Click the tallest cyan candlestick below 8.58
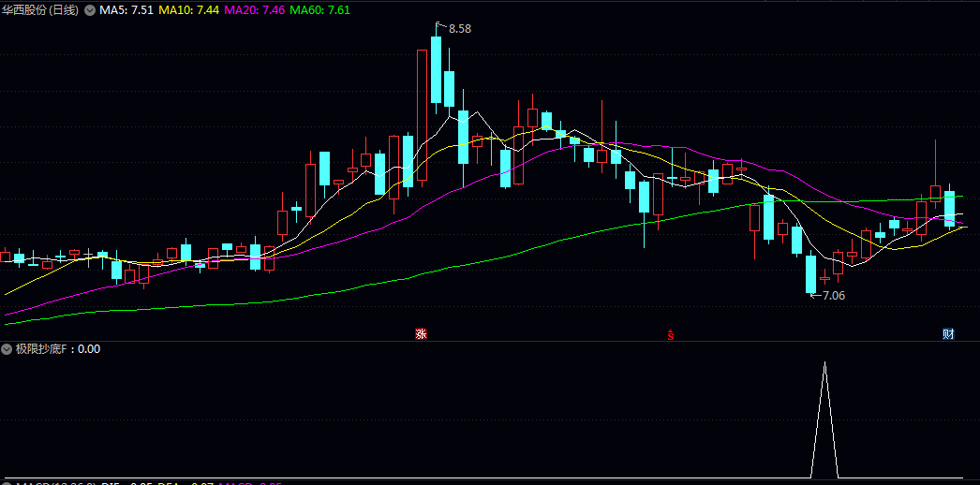This screenshot has height=485, width=980. tap(436, 70)
